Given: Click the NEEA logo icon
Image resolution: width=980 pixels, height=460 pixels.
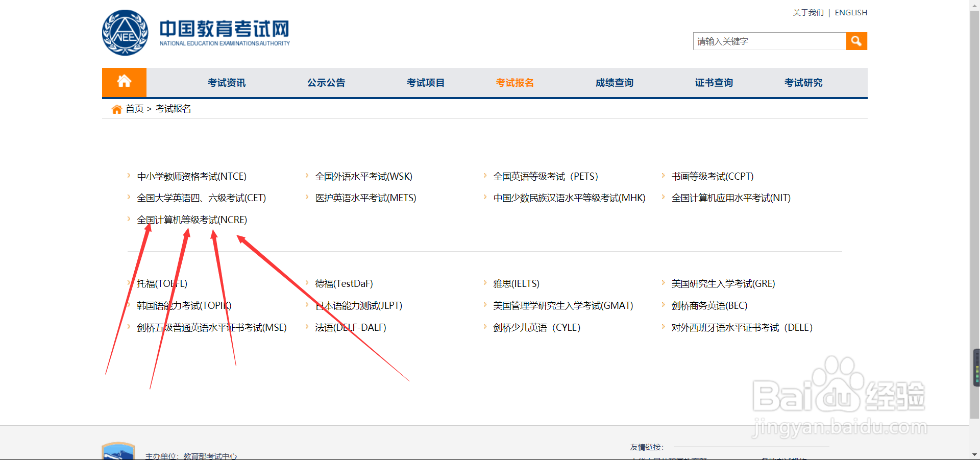Looking at the screenshot, I should pyautogui.click(x=124, y=32).
